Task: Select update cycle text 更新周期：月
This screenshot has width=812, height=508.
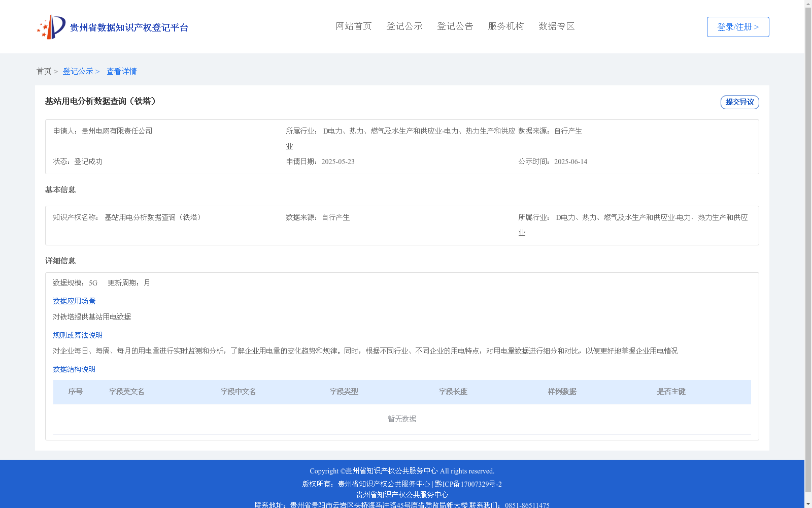Action: tap(129, 283)
